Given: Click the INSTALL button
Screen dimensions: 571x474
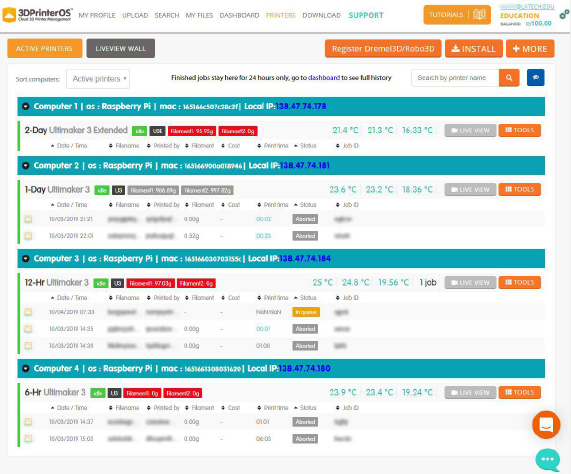Looking at the screenshot, I should pyautogui.click(x=474, y=49).
